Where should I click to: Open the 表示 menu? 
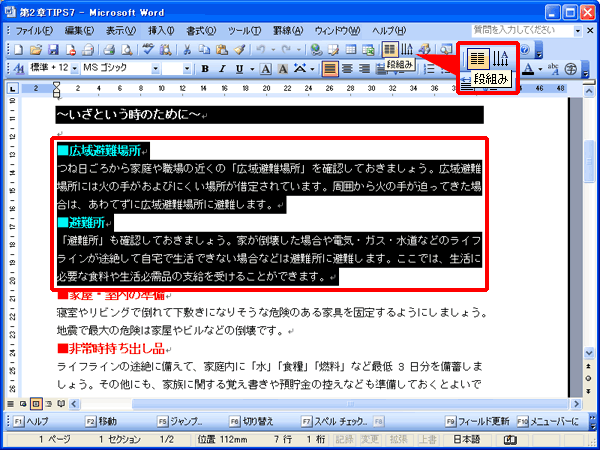pos(121,31)
